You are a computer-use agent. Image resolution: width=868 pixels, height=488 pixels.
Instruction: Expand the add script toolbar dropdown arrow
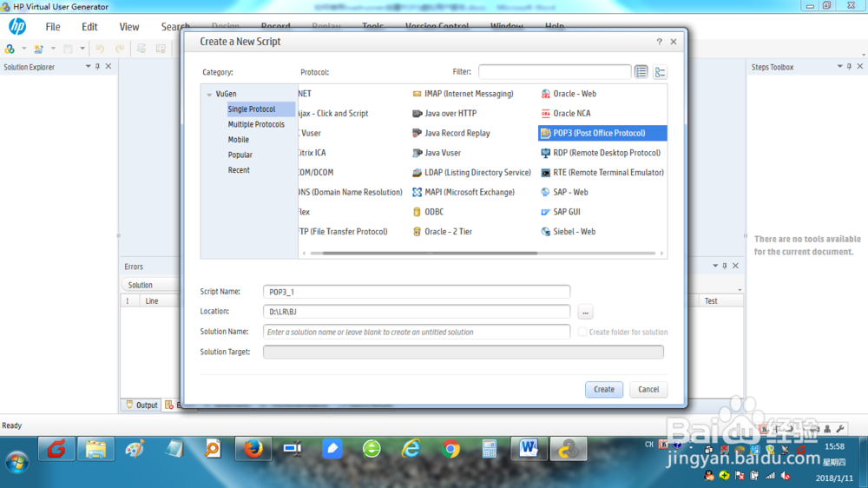23,49
